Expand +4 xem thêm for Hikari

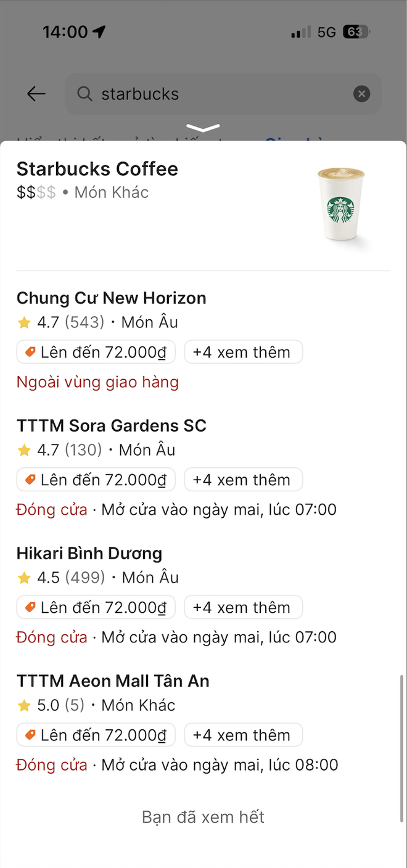click(x=243, y=608)
